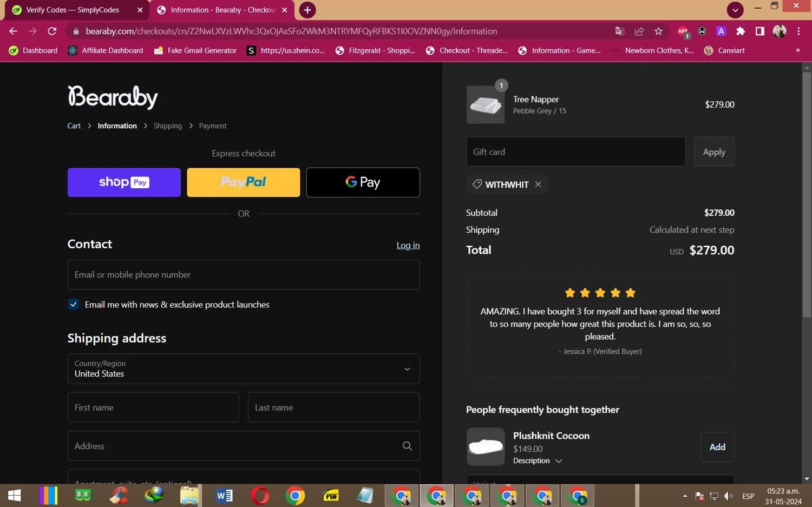The width and height of the screenshot is (812, 507).
Task: Click the Log in link
Action: pos(408,245)
